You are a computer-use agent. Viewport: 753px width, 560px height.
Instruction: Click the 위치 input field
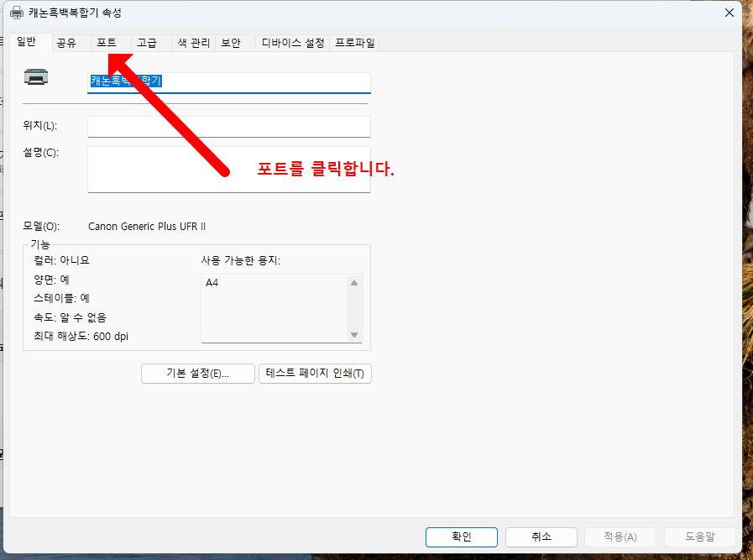[x=227, y=126]
